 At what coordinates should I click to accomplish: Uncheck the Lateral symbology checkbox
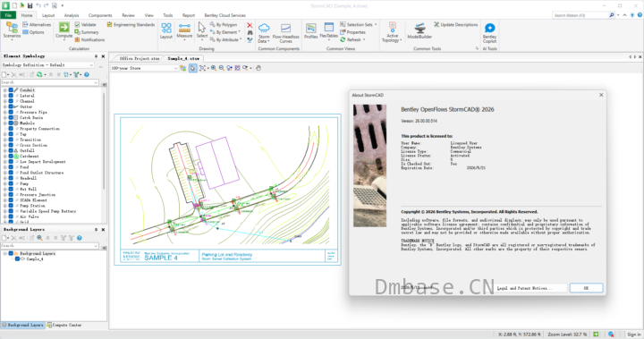coord(11,96)
